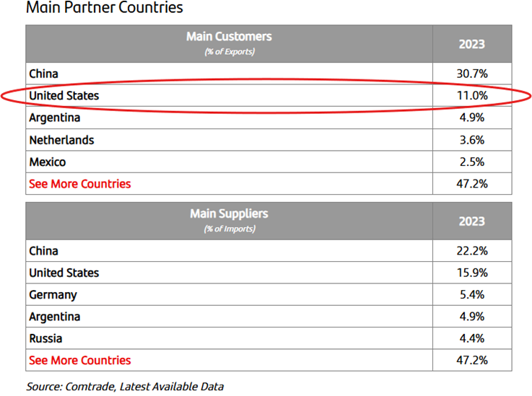The height and width of the screenshot is (396, 532).
Task: Select the 11.0% value for United States
Action: click(471, 96)
